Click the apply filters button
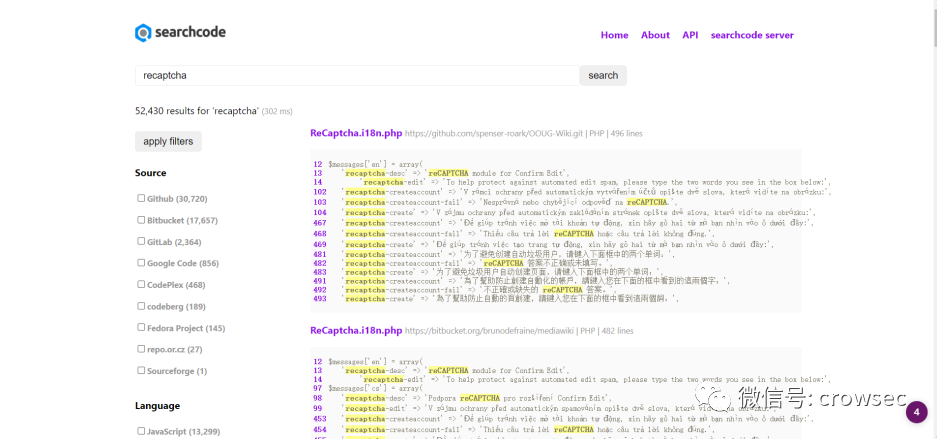 [x=168, y=142]
